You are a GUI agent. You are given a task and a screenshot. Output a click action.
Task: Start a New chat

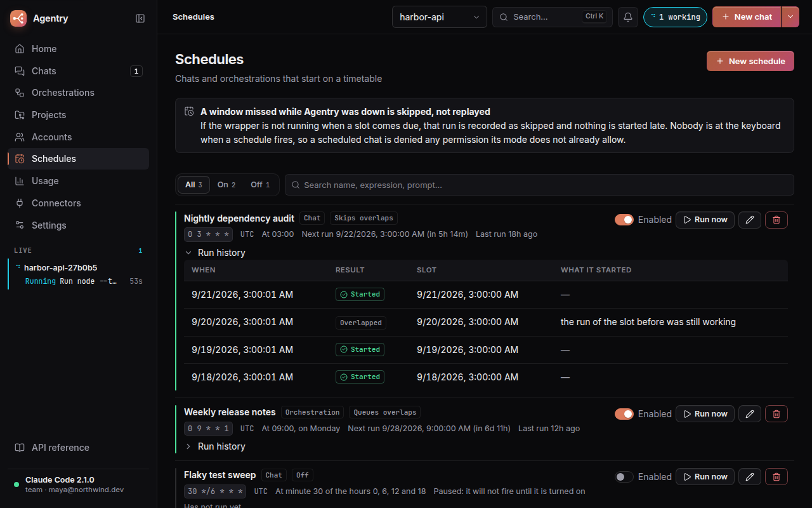(x=747, y=17)
